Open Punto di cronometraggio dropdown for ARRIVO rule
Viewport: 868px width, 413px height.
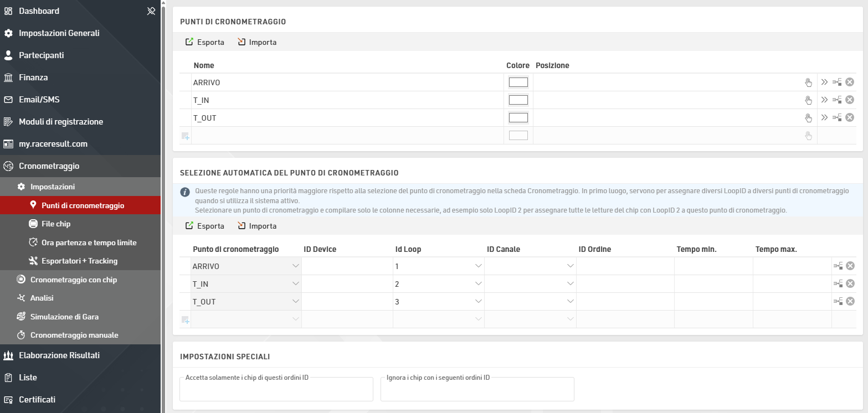pyautogui.click(x=295, y=266)
